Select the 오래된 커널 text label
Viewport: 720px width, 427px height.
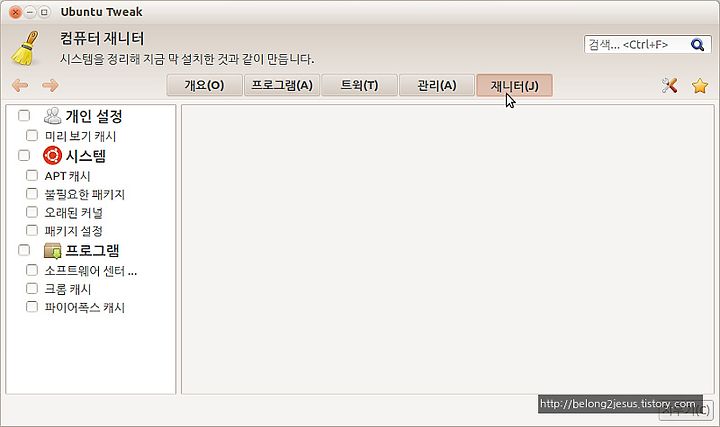[x=73, y=213]
